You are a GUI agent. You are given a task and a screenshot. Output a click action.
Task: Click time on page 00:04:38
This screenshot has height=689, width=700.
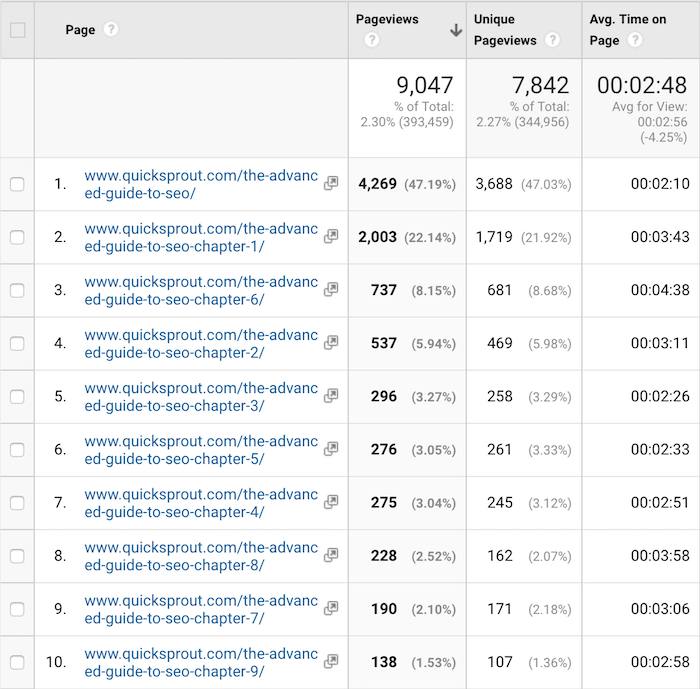660,290
